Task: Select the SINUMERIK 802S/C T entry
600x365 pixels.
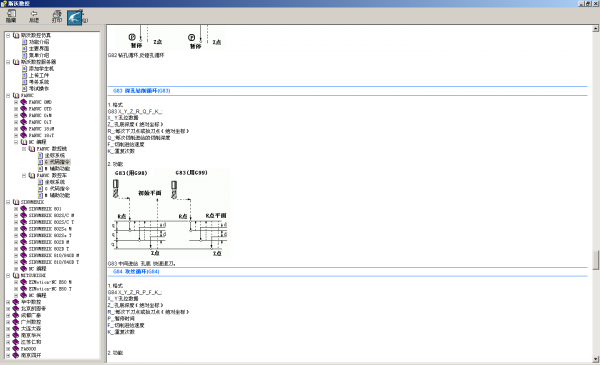Action: (51, 222)
